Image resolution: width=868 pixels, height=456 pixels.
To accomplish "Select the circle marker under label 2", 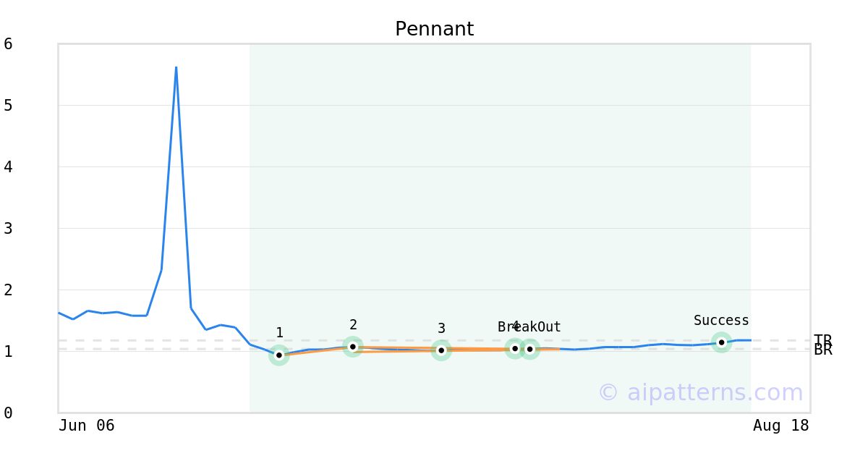I will click(x=353, y=347).
